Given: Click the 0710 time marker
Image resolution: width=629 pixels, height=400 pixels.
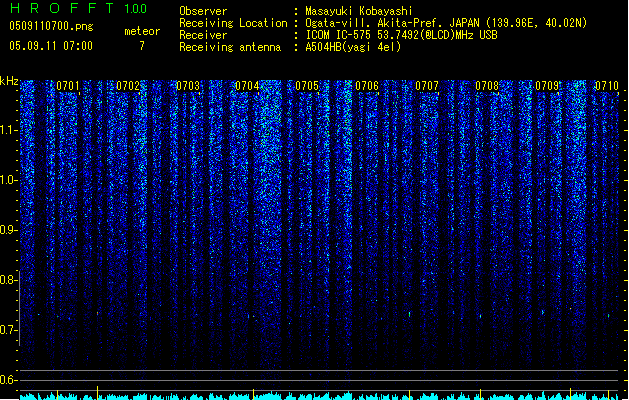Looking at the screenshot, I should (x=607, y=86).
